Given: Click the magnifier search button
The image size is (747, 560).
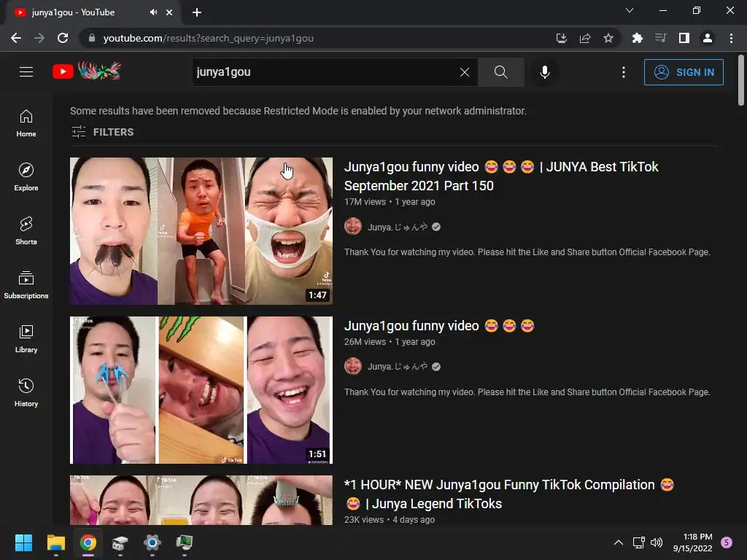Looking at the screenshot, I should pos(500,72).
